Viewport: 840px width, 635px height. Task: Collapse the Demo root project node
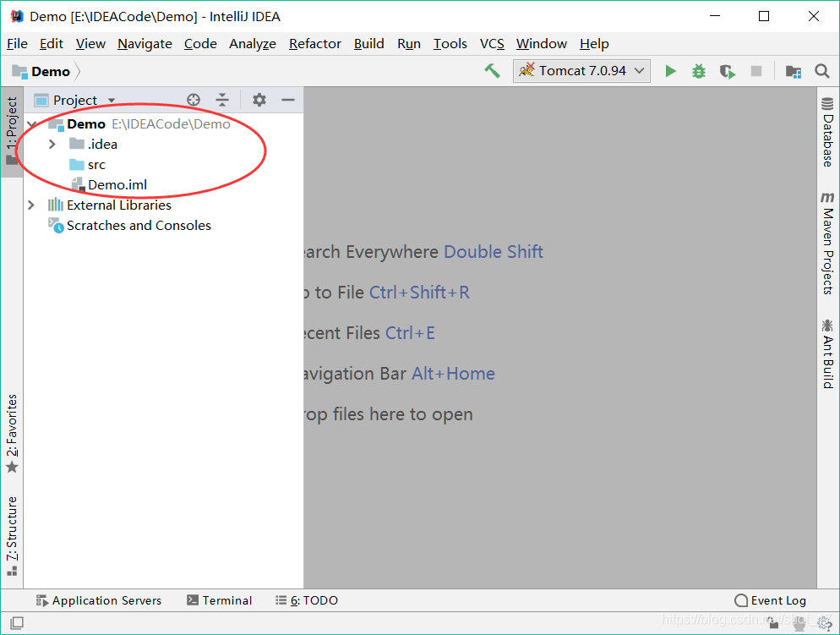[31, 124]
